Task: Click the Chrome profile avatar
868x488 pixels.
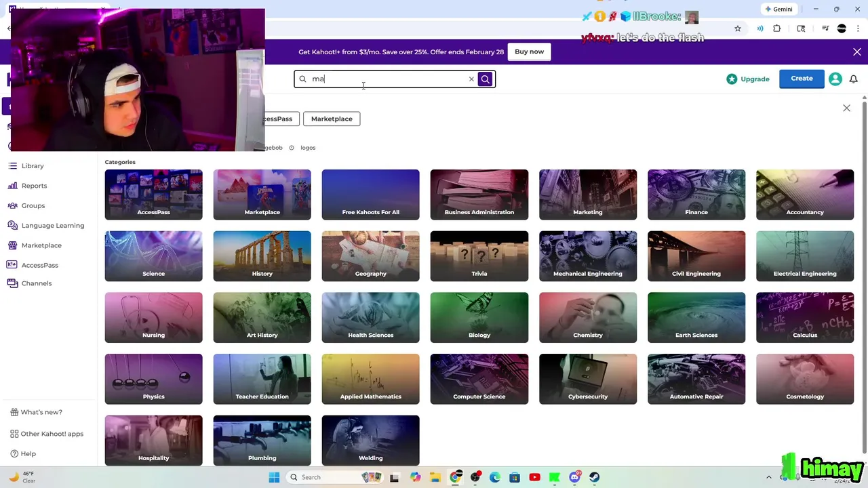Action: [842, 28]
